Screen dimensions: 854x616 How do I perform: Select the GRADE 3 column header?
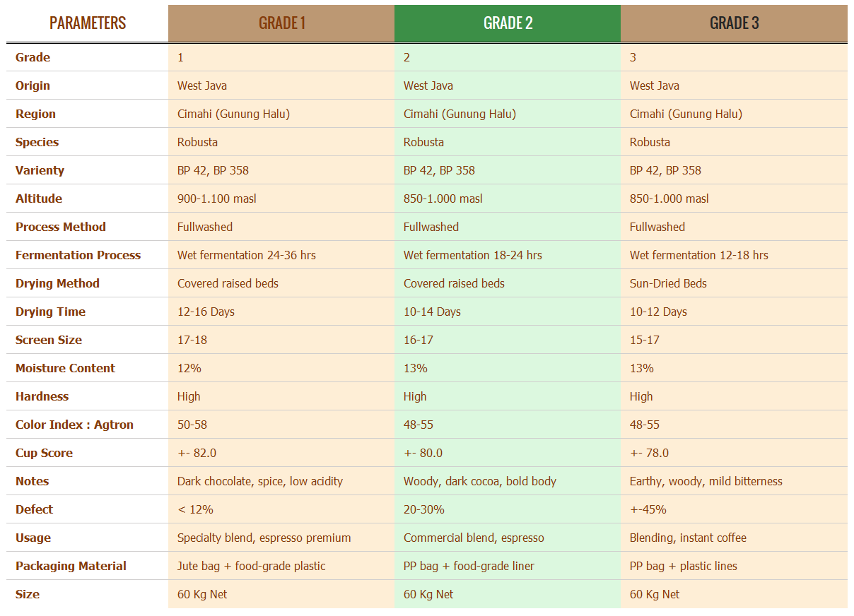click(734, 23)
